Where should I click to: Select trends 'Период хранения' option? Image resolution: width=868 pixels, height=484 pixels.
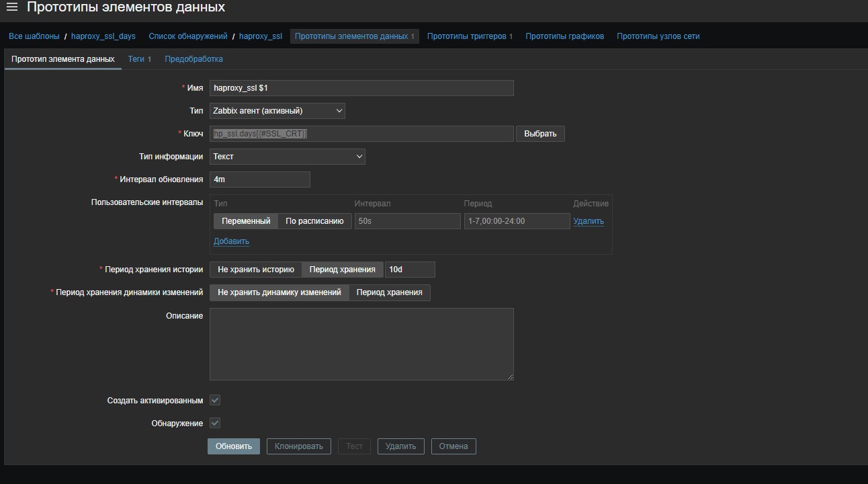tap(390, 292)
